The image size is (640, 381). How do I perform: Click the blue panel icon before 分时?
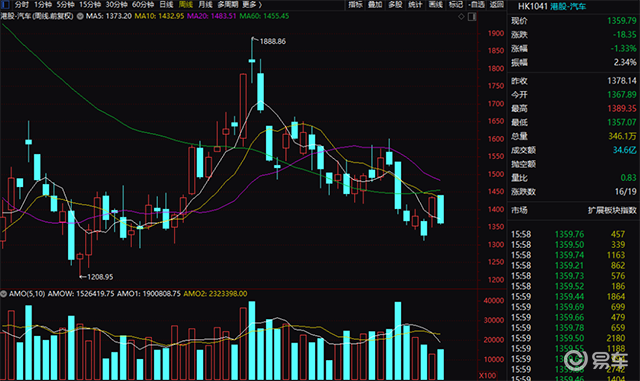(x=5, y=4)
